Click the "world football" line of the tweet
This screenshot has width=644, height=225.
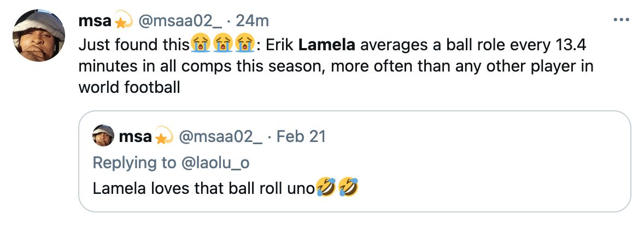129,87
